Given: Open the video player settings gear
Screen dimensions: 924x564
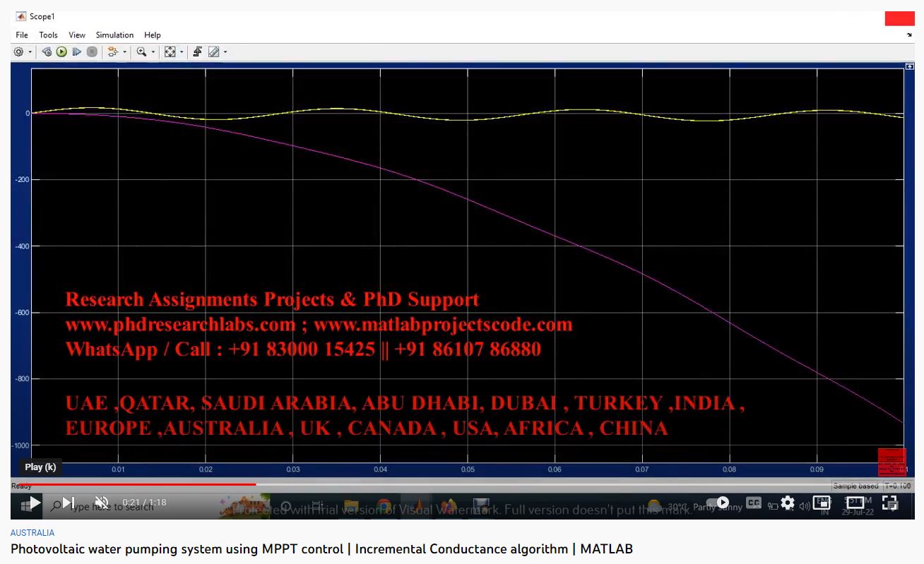Looking at the screenshot, I should click(788, 503).
